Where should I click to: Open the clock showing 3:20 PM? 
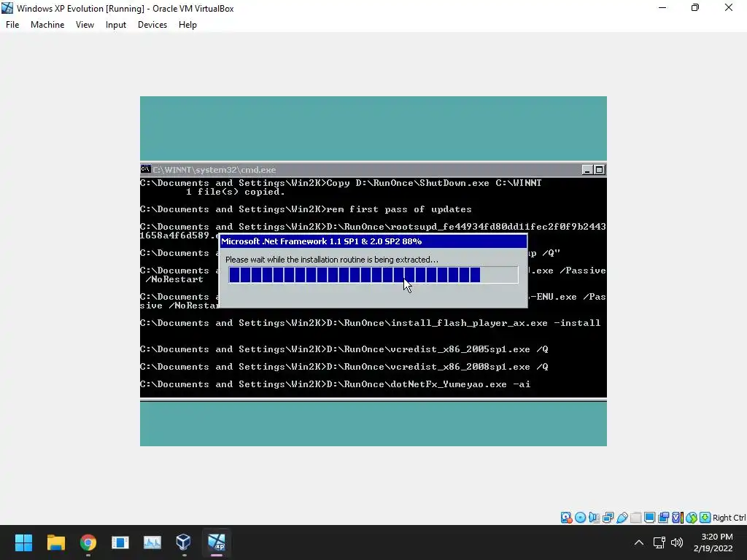pyautogui.click(x=713, y=542)
